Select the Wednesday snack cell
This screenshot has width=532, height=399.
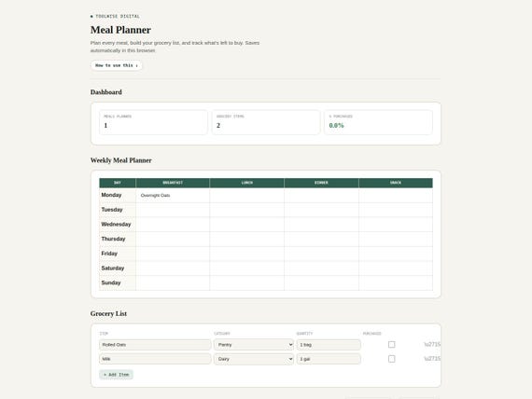click(396, 225)
